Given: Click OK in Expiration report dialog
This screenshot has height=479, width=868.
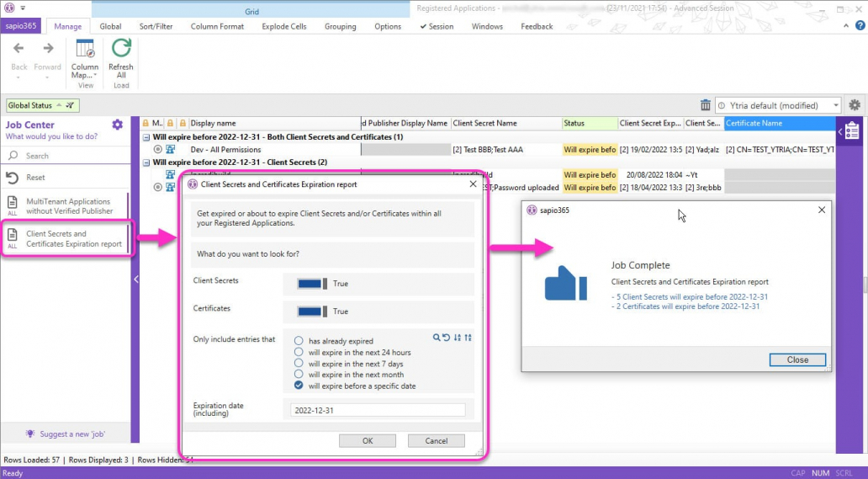Looking at the screenshot, I should pos(368,441).
